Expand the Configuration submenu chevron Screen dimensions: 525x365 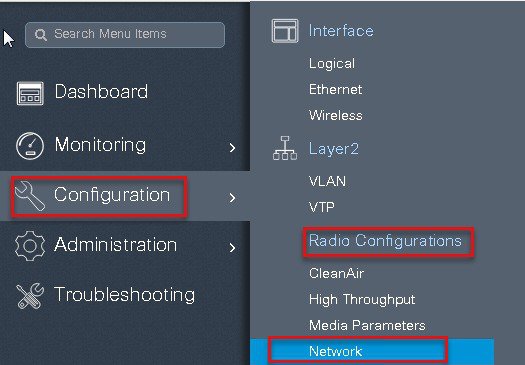coord(232,198)
